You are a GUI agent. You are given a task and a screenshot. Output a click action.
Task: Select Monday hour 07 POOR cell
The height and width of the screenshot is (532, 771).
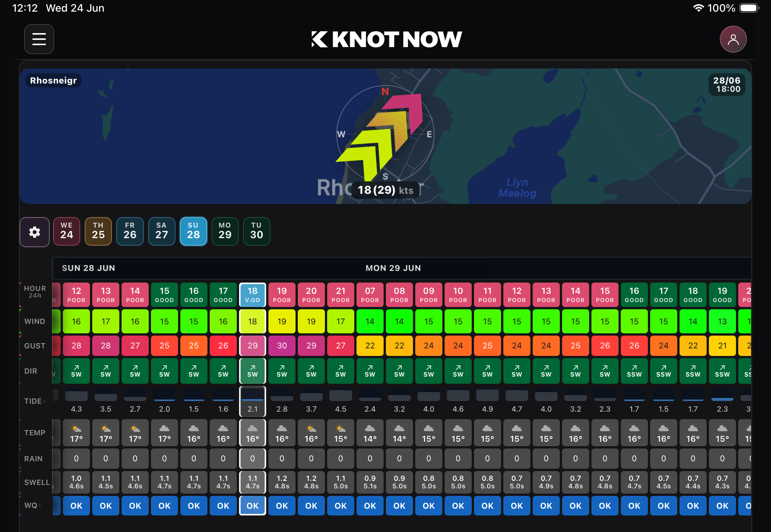[370, 295]
